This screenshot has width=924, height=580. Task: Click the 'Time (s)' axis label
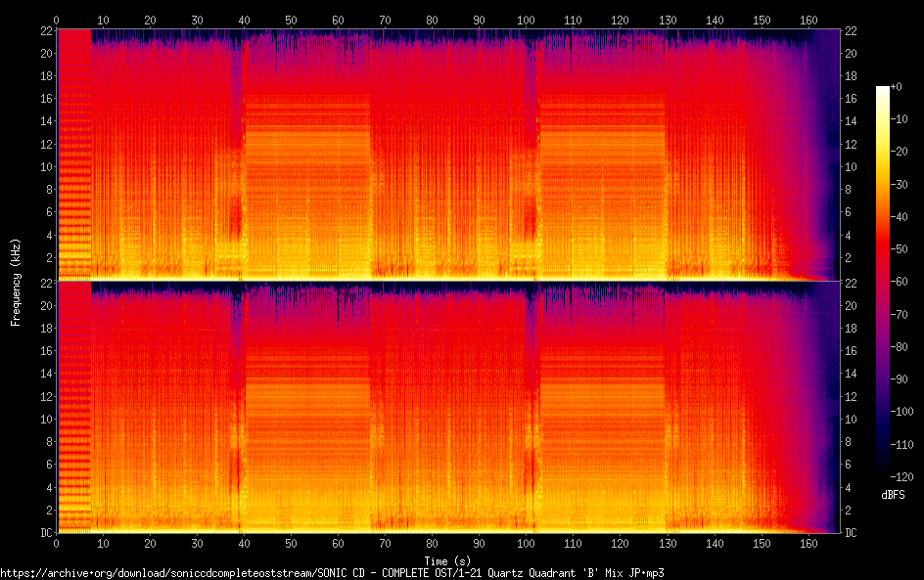(452, 560)
